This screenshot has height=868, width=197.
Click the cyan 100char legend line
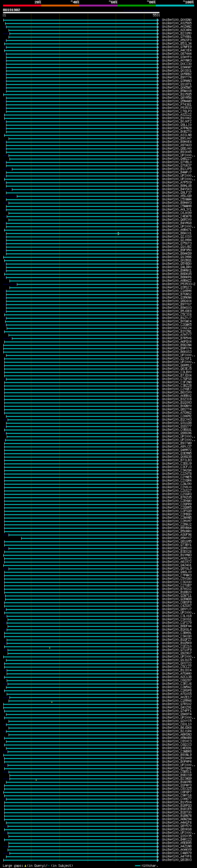pyautogui.click(x=137, y=865)
